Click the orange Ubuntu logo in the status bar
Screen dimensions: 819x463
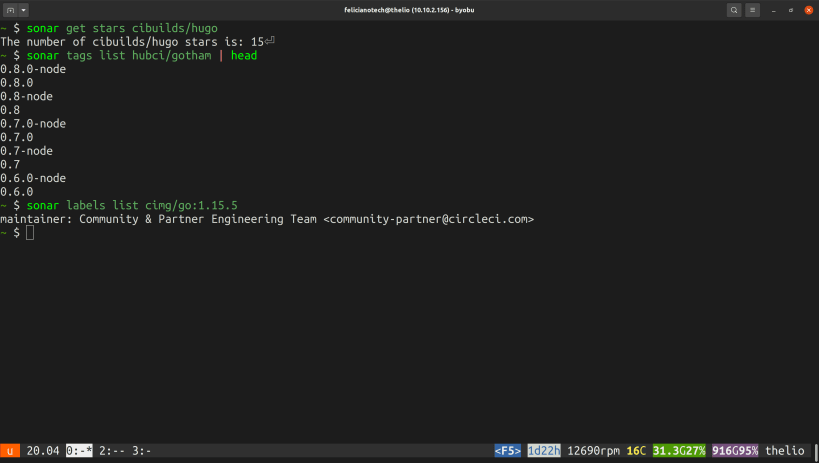[10, 450]
